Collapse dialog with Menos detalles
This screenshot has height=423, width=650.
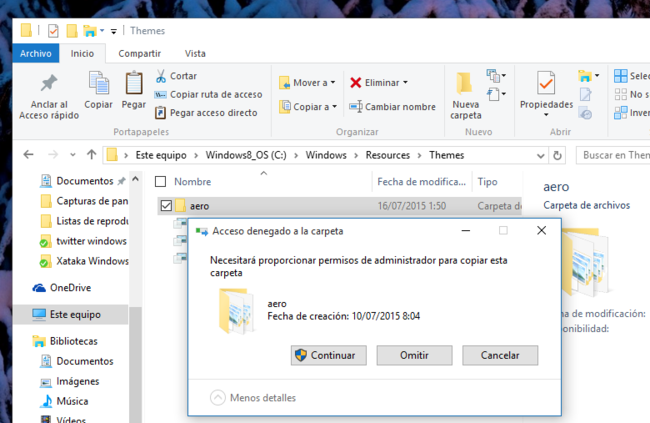253,398
